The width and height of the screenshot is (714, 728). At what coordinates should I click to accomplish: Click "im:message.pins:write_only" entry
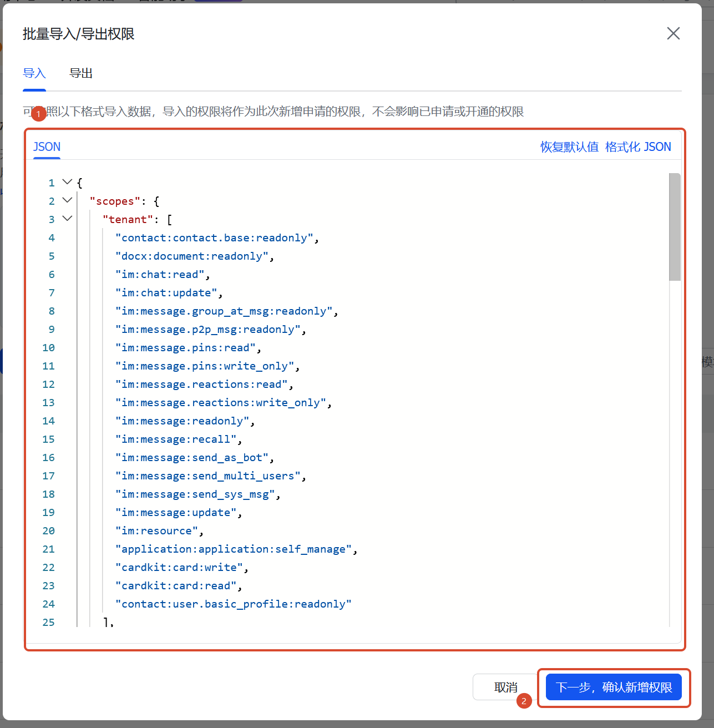pyautogui.click(x=205, y=366)
